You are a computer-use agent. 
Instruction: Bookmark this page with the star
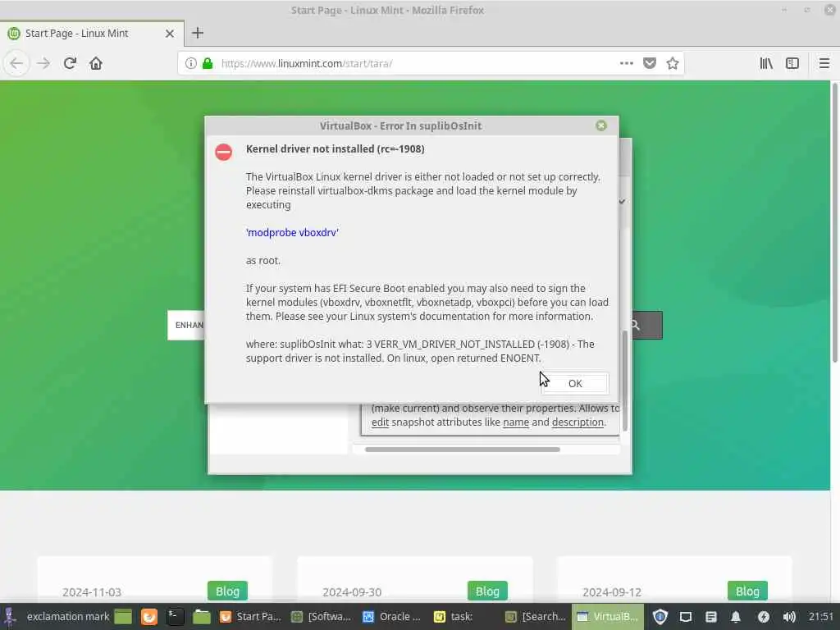673,63
